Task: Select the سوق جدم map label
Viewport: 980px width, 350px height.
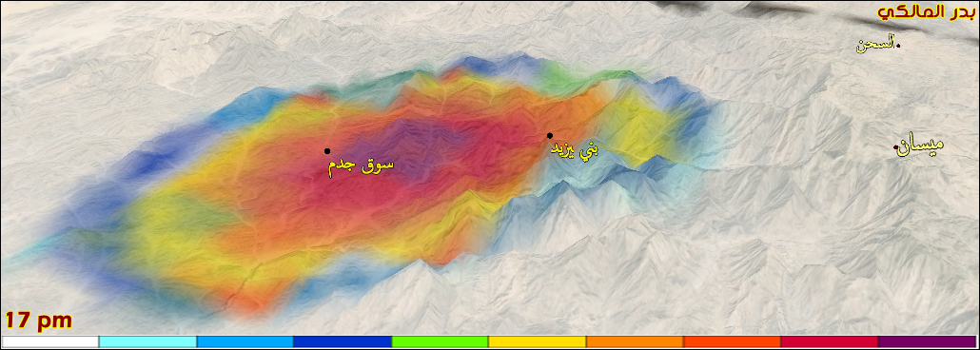Action: 362,166
